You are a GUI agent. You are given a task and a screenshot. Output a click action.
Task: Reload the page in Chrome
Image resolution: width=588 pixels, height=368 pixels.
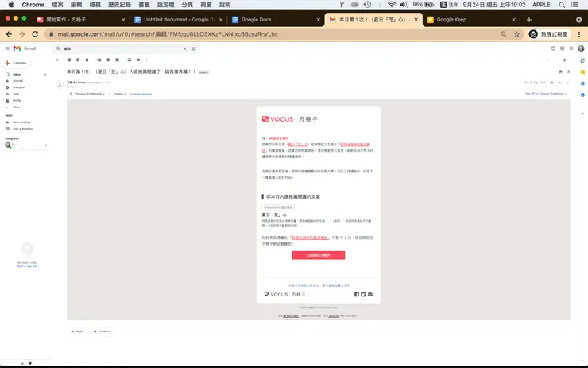[35, 34]
